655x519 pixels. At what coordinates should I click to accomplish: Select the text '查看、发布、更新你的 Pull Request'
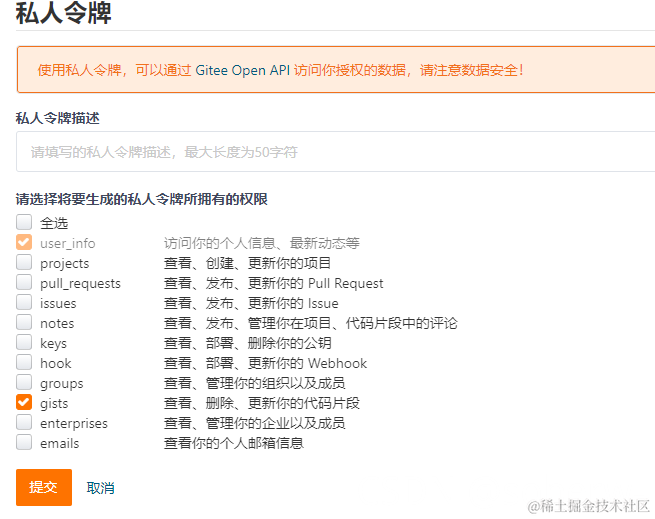coord(273,283)
